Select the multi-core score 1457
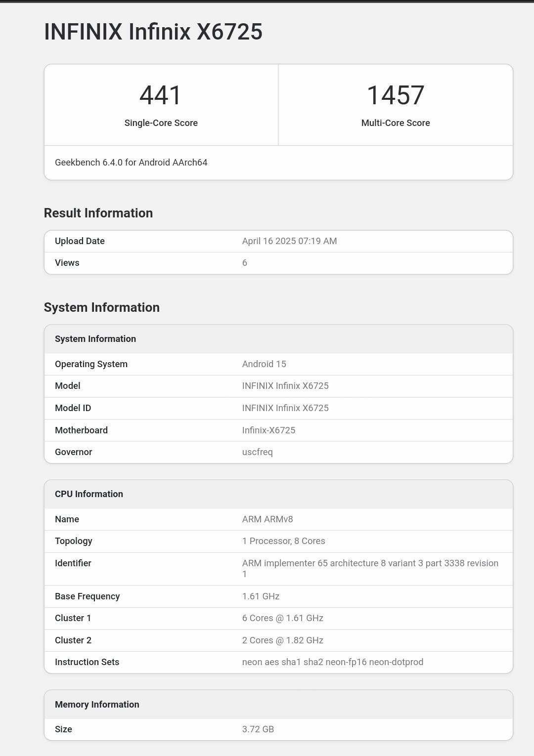 pyautogui.click(x=396, y=95)
